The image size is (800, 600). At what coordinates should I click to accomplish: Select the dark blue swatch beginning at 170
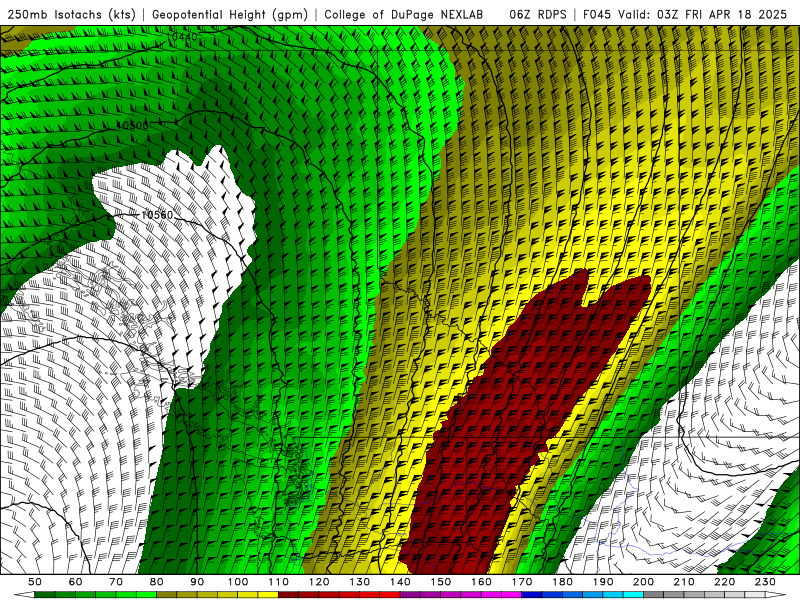(532, 595)
